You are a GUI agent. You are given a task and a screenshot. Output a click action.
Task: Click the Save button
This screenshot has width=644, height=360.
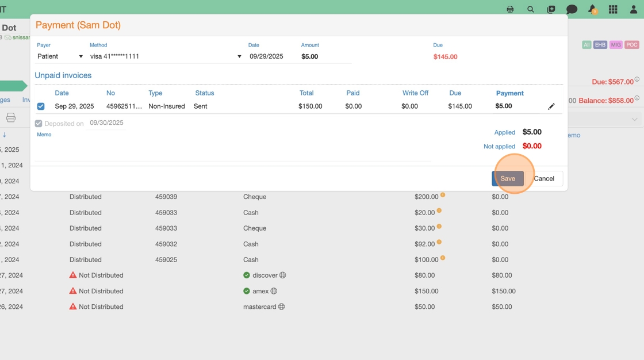coord(507,178)
